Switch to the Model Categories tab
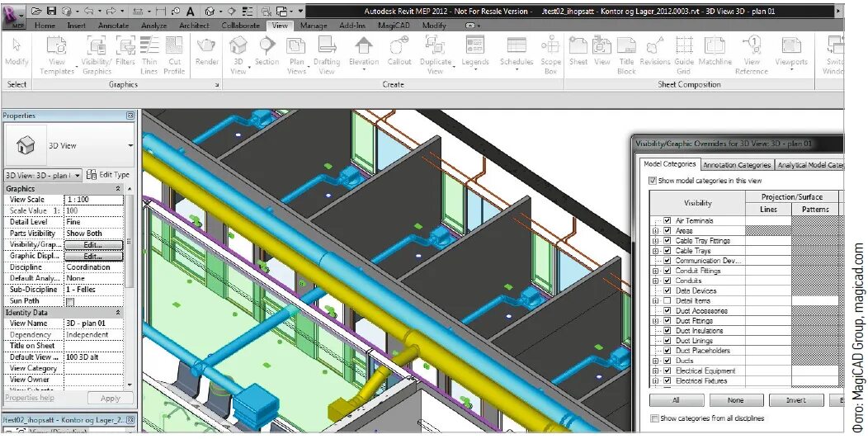The image size is (868, 439). [670, 164]
